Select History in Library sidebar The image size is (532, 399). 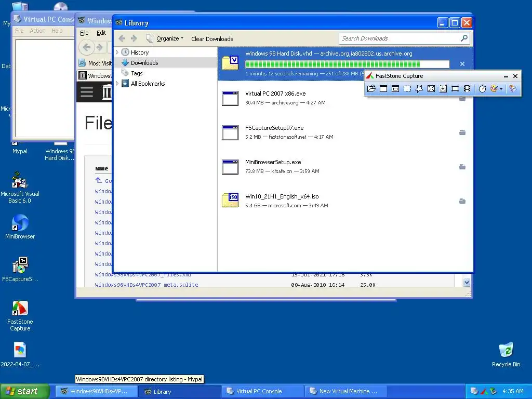point(140,52)
